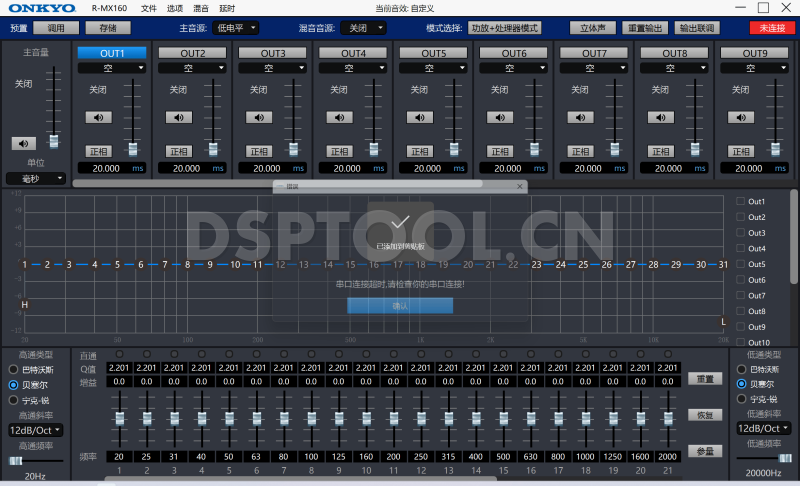Click the H high-pass marker on graph

click(24, 304)
